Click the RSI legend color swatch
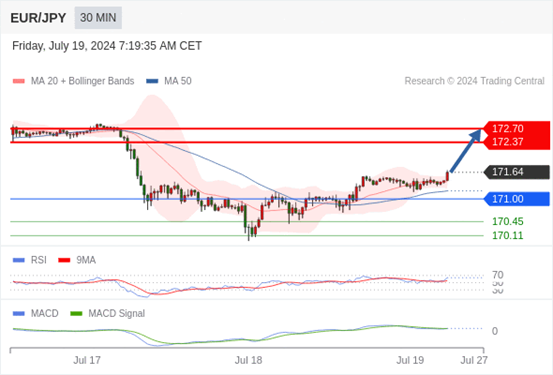The height and width of the screenshot is (375, 553). pos(19,260)
